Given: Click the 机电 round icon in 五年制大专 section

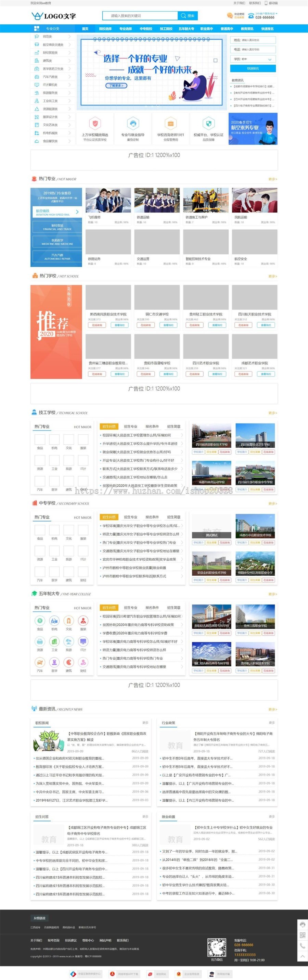Looking at the screenshot, I should (x=54, y=621).
